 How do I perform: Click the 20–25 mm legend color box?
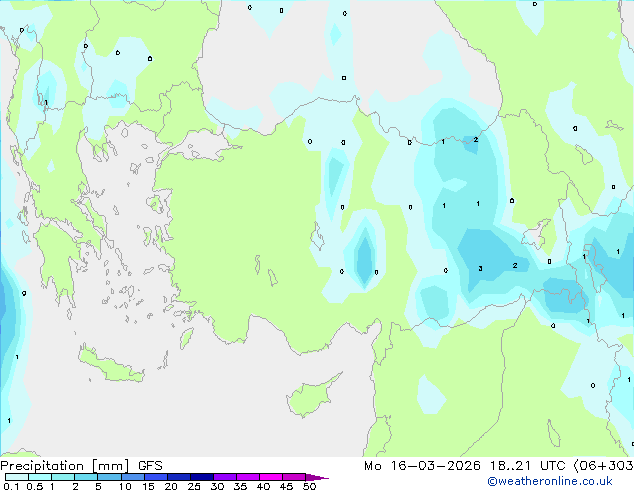point(179,477)
